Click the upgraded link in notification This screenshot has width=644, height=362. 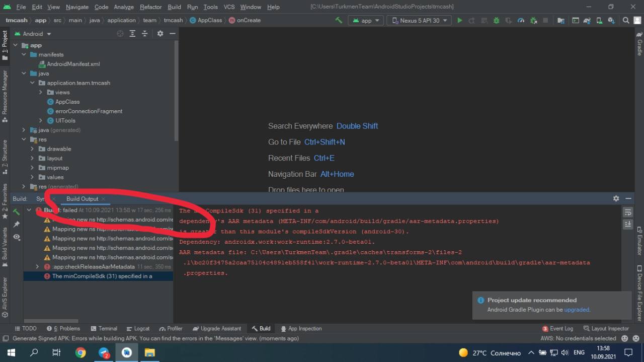coord(576,310)
